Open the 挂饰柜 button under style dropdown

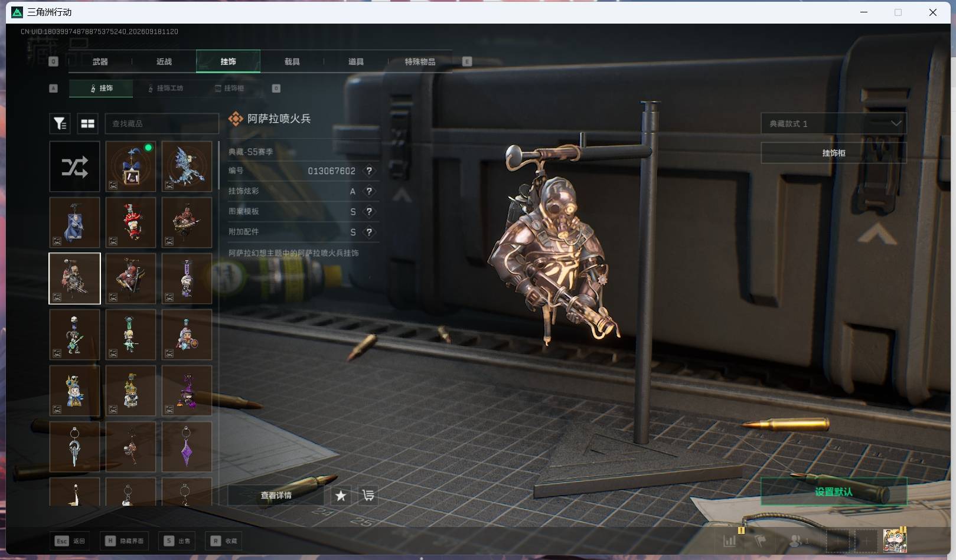(x=833, y=153)
